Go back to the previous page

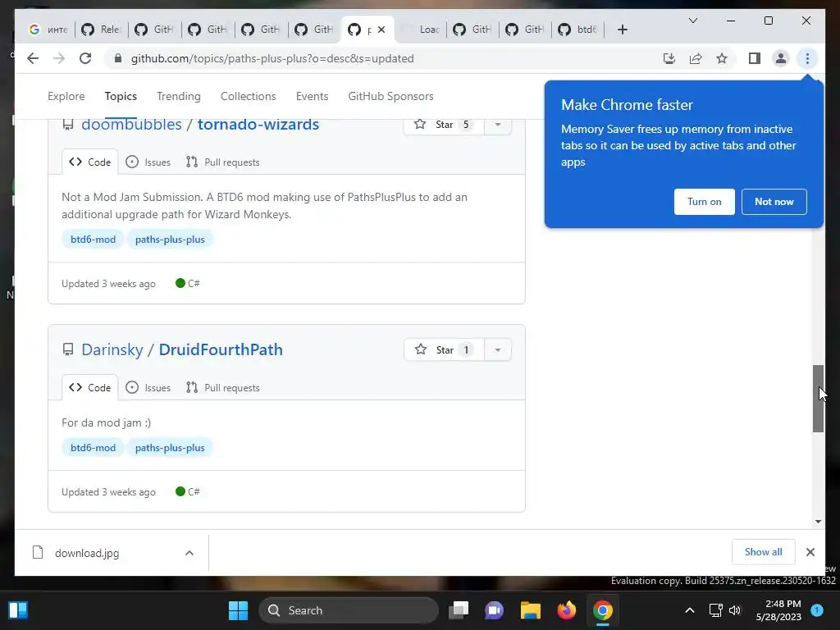[x=33, y=58]
